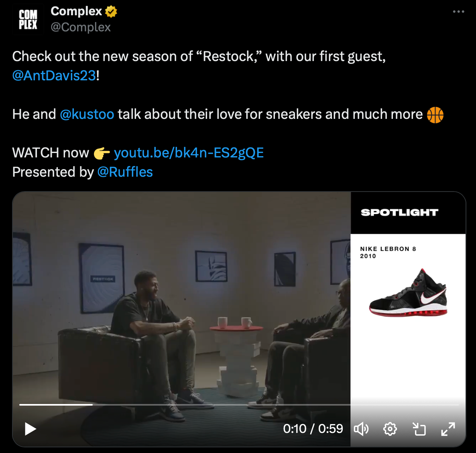Click the basketball emoji in tweet
Viewport: 476px width, 453px height.
click(x=435, y=115)
